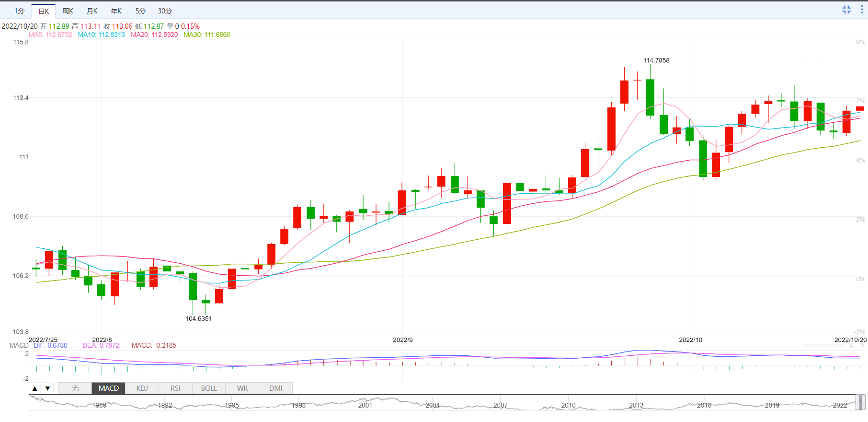Click the black down triangle near indicators
This screenshot has width=868, height=422.
point(47,388)
